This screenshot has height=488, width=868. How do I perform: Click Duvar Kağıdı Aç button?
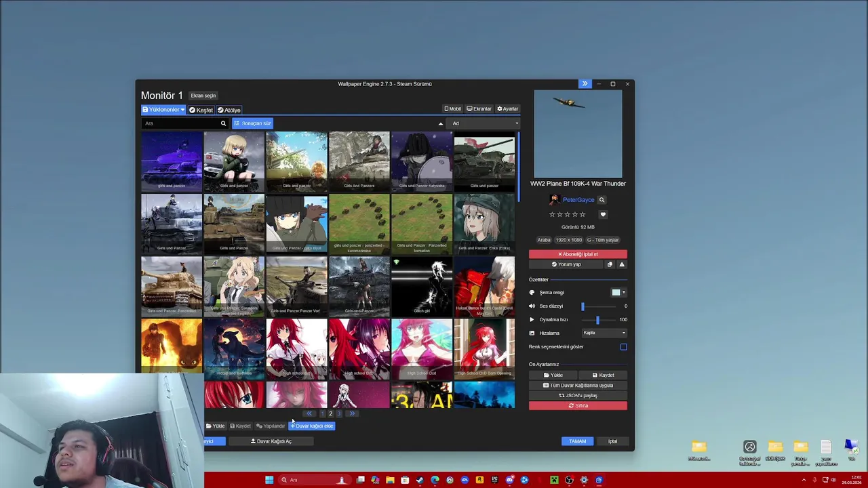(271, 441)
